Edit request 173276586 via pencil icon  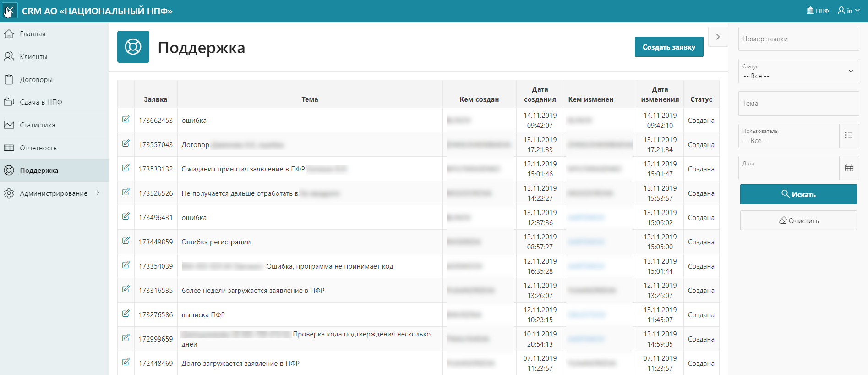[x=126, y=314]
